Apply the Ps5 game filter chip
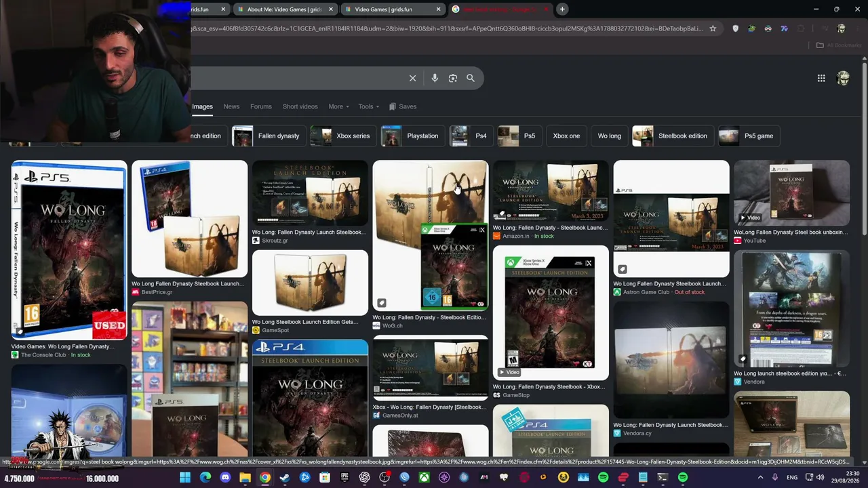868x488 pixels. pyautogui.click(x=749, y=136)
